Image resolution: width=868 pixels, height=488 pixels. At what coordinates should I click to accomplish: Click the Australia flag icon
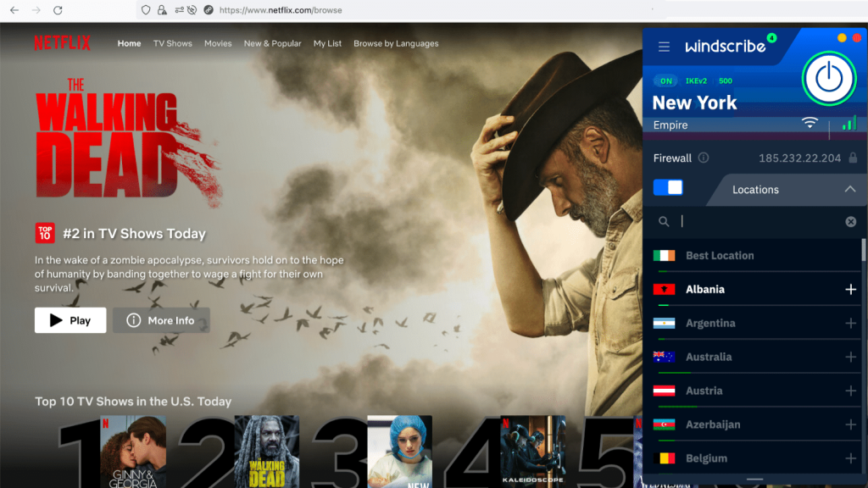click(664, 357)
